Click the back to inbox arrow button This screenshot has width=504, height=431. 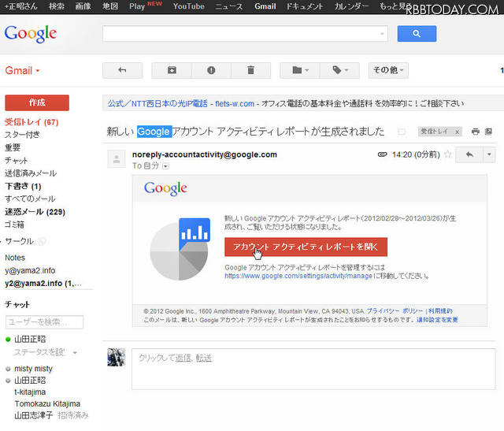(x=122, y=70)
